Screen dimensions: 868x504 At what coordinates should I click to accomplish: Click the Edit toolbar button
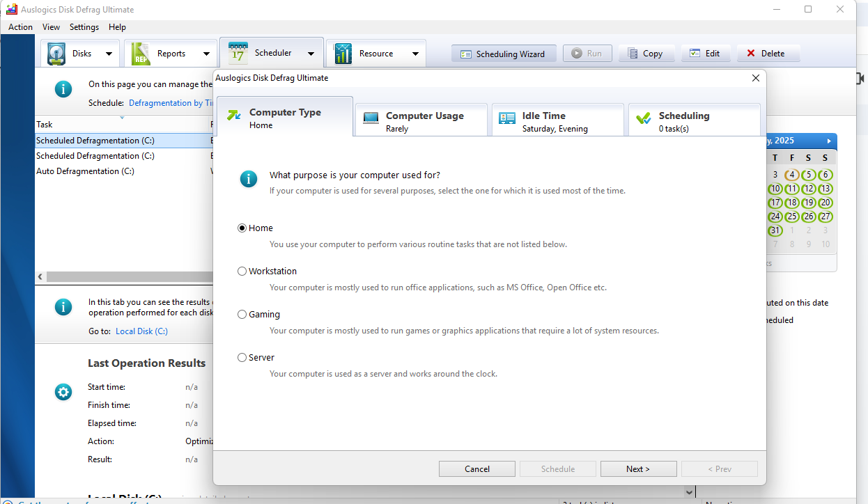tap(706, 54)
